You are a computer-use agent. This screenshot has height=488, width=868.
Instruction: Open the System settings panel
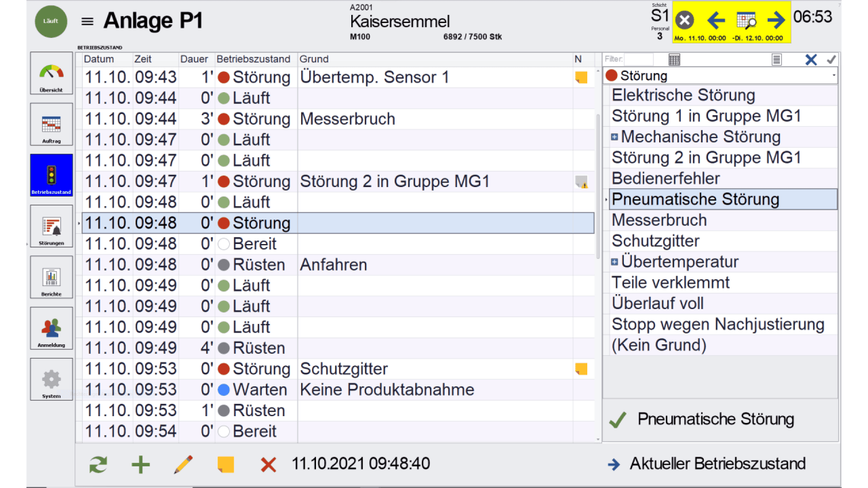coord(51,380)
